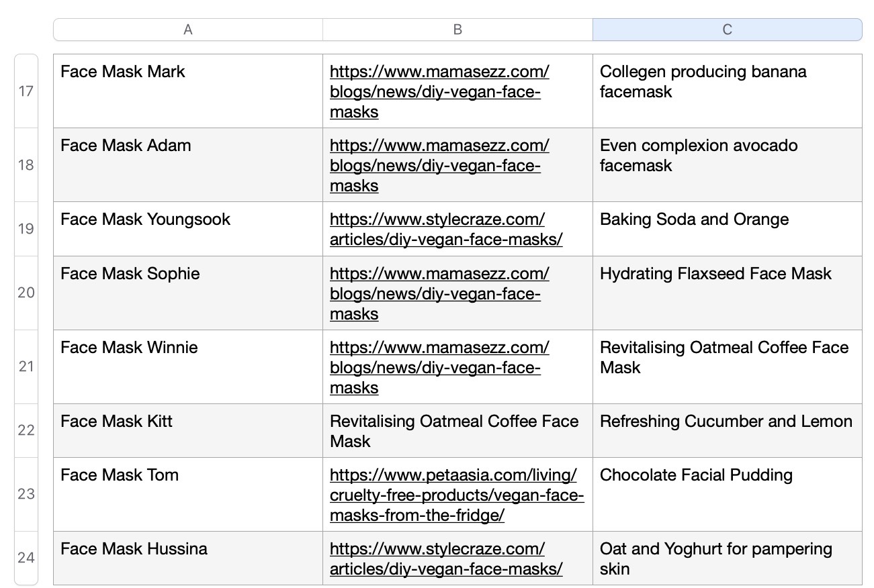Screen dimensions: 874x588
Task: Click 'Baking Soda and Orange' cell
Action: coord(728,229)
